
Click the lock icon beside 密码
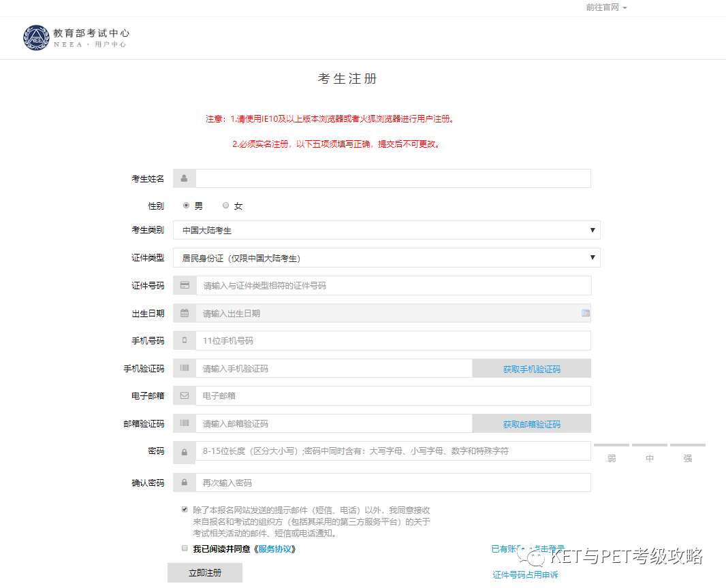click(185, 453)
